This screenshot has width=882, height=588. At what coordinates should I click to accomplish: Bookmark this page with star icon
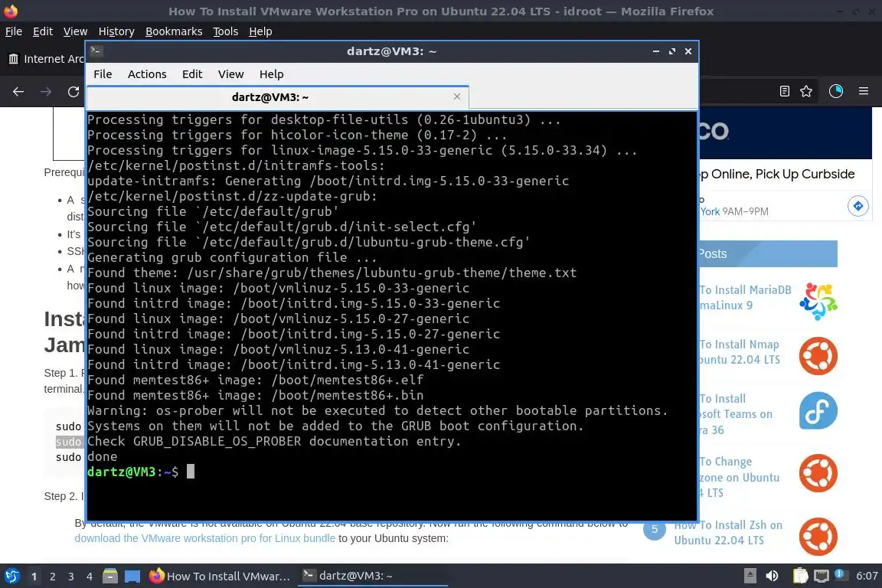806,91
